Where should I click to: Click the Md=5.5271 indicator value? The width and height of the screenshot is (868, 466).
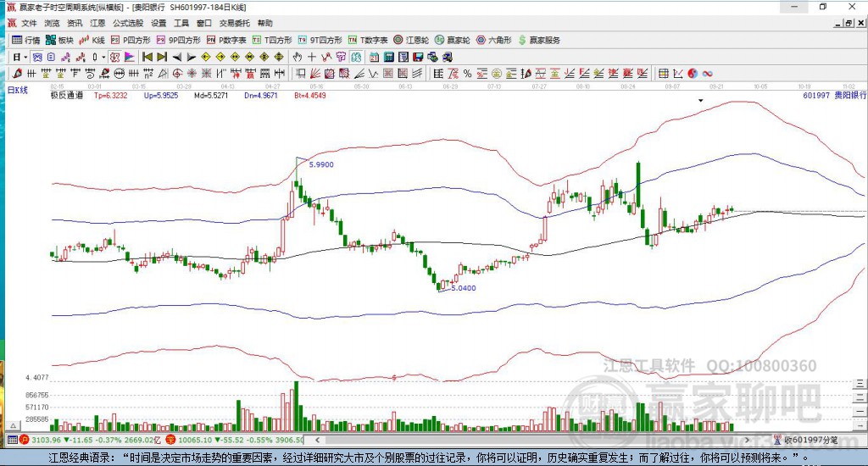[211, 95]
